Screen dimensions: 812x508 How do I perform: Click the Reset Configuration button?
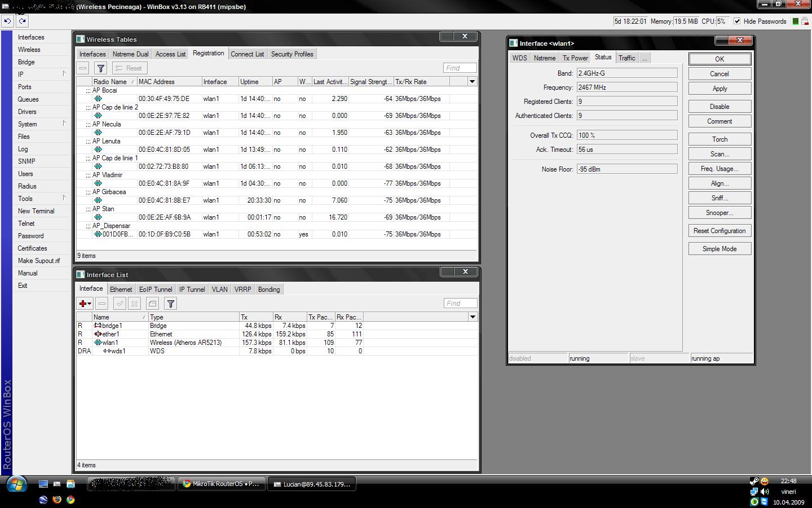pos(720,231)
